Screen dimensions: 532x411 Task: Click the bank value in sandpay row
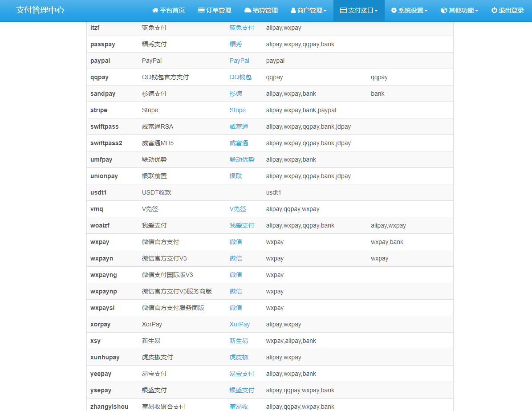pyautogui.click(x=377, y=94)
